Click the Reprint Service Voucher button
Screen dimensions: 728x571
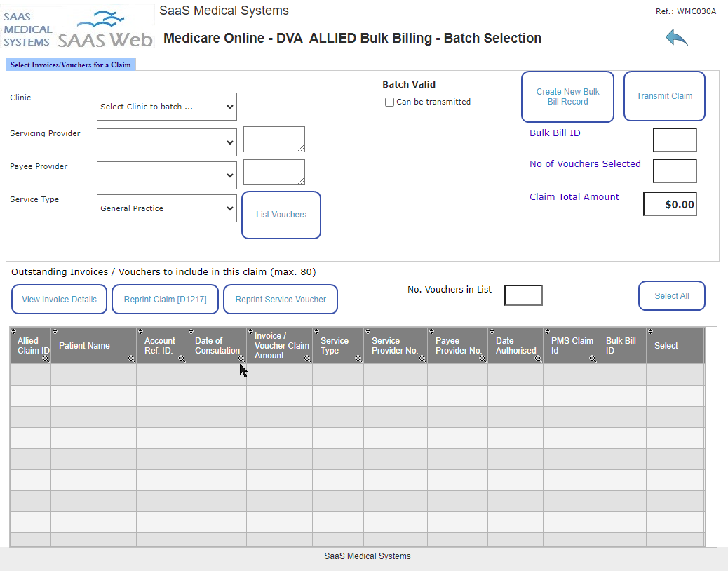coord(281,300)
